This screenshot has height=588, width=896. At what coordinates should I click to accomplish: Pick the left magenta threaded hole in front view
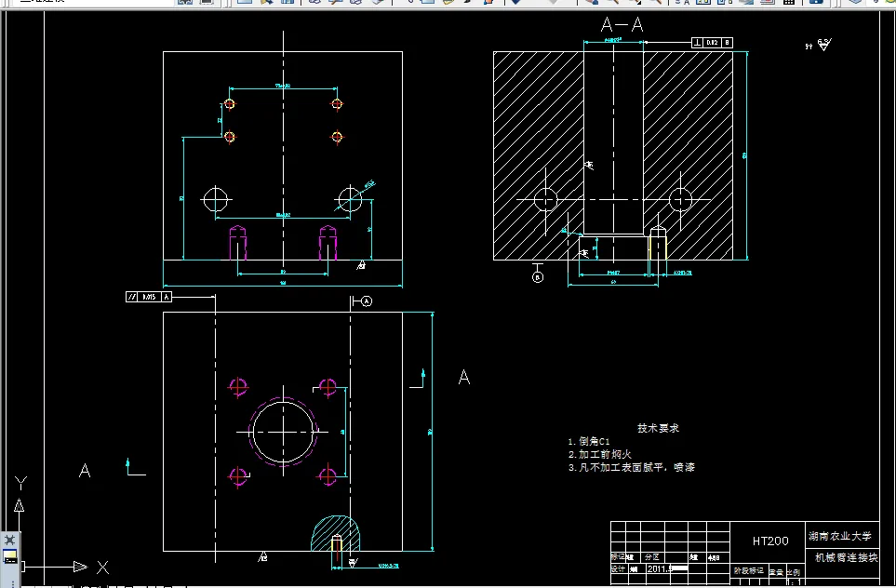[237, 243]
